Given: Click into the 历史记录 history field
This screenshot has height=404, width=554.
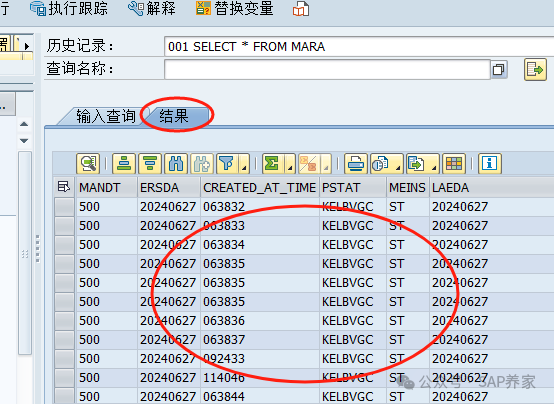Looking at the screenshot, I should 359,46.
